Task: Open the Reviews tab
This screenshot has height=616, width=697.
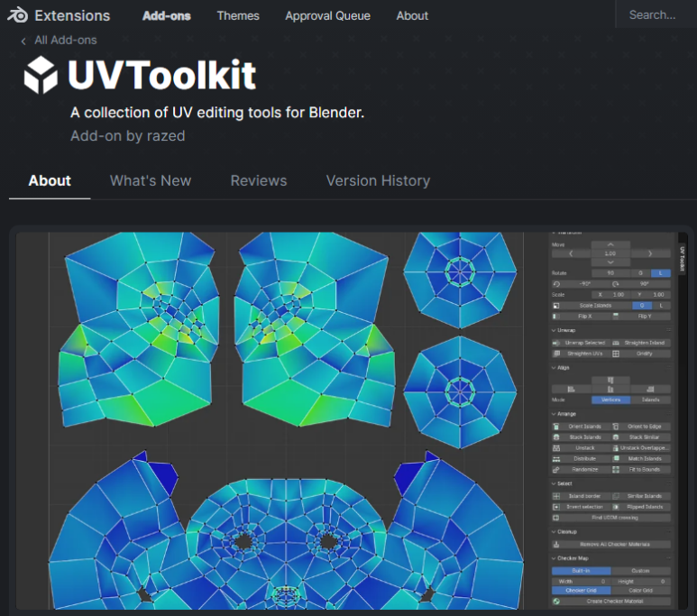Action: pyautogui.click(x=258, y=180)
